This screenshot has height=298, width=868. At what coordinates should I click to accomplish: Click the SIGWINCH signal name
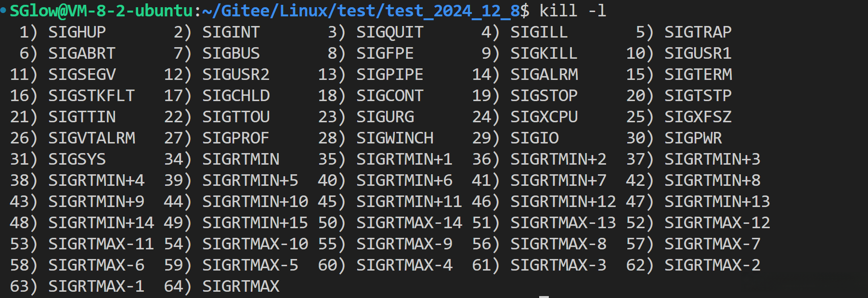(x=395, y=138)
